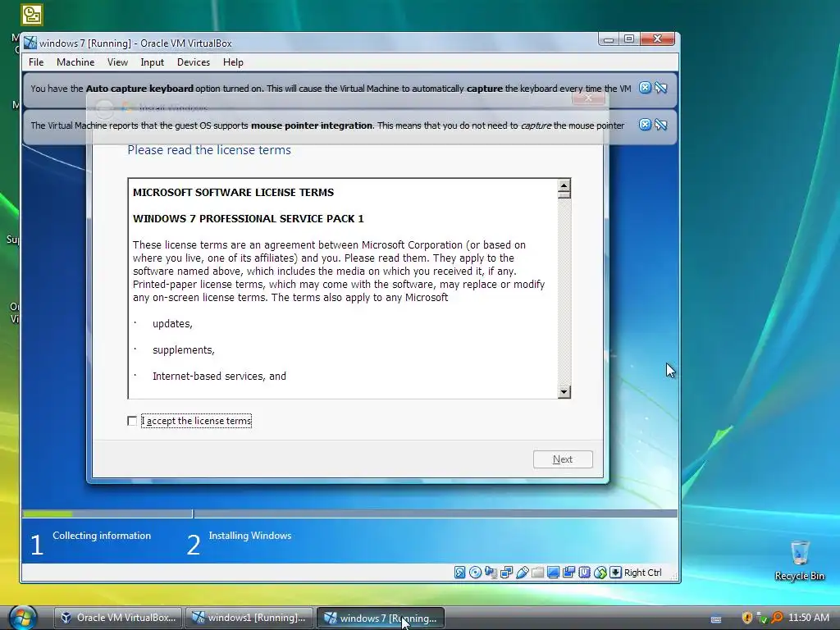Screen dimensions: 840x630
Task: Open the desktop icon in top-left corner
Action: point(32,15)
